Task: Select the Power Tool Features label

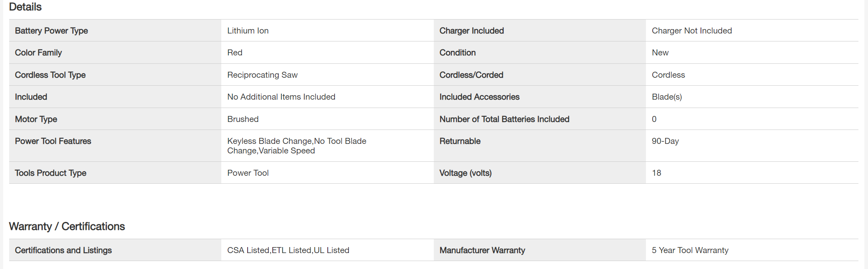Action: [53, 141]
